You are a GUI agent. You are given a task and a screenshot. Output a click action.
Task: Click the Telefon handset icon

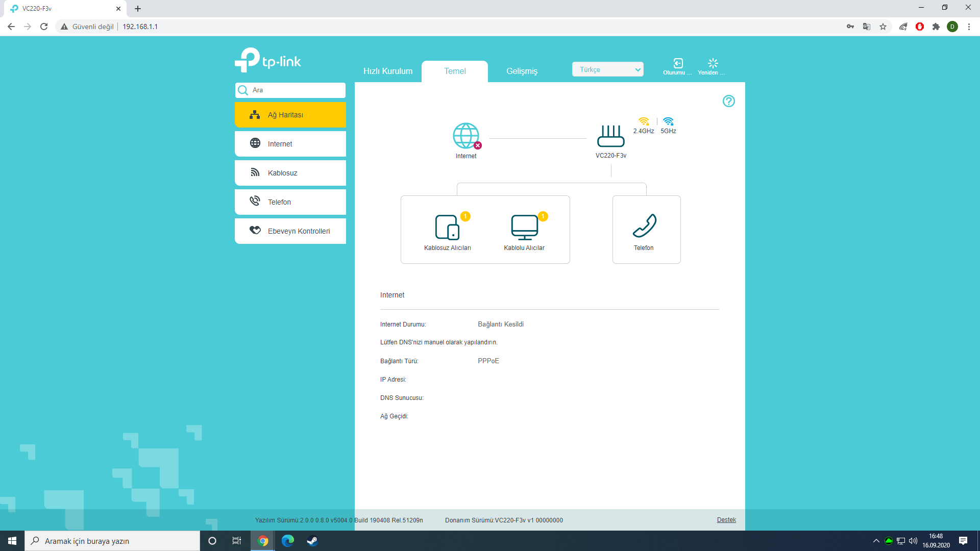point(644,226)
